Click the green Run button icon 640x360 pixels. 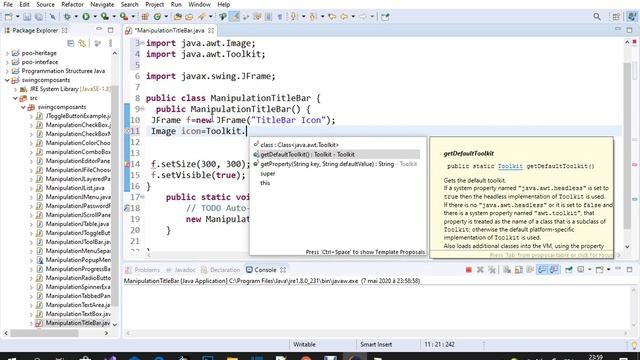point(86,17)
